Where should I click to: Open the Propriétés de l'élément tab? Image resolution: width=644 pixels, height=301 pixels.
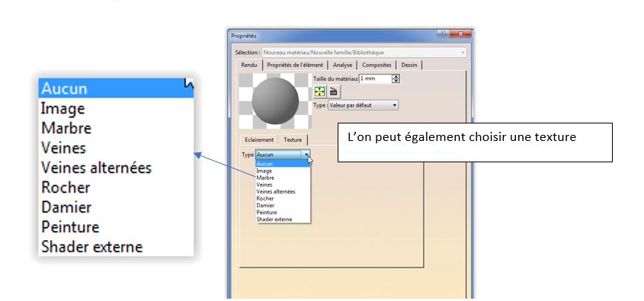pyautogui.click(x=295, y=65)
